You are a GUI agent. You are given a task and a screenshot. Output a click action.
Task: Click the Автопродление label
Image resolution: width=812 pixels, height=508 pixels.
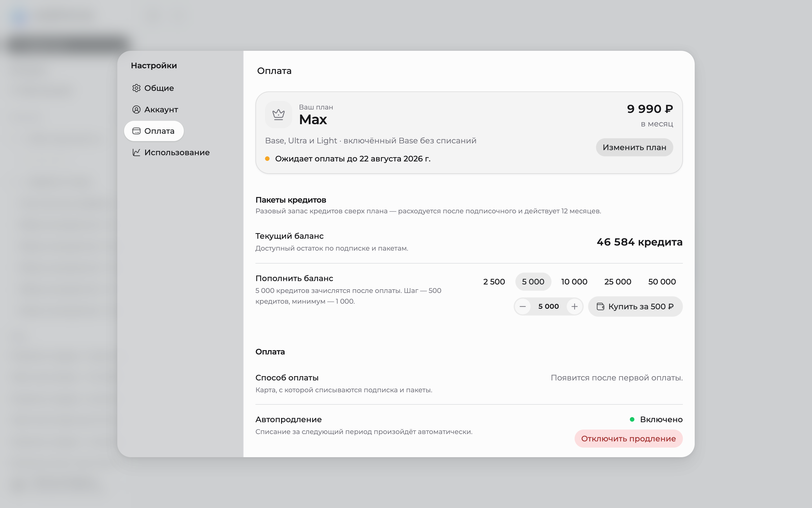click(288, 419)
